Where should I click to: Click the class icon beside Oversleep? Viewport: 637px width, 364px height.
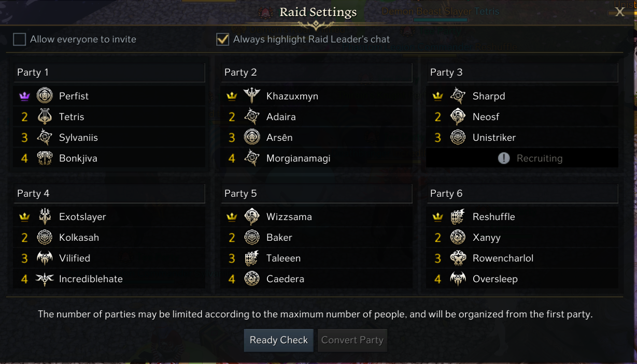click(458, 279)
